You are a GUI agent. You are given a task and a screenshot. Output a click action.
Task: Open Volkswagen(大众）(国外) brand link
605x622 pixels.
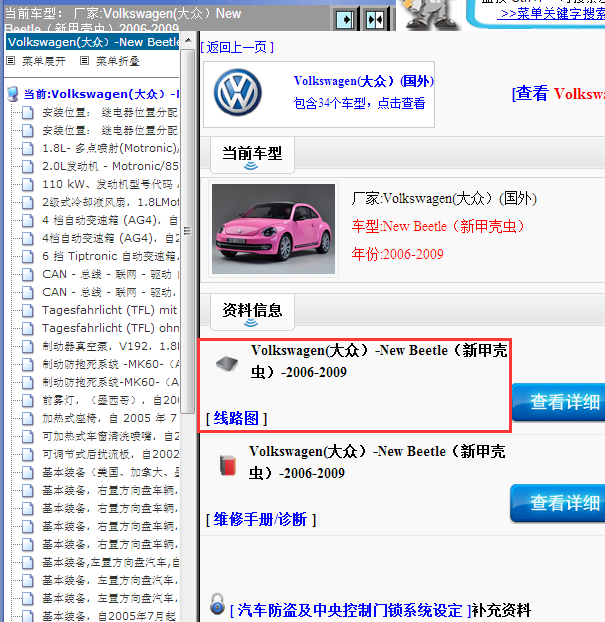coord(364,81)
